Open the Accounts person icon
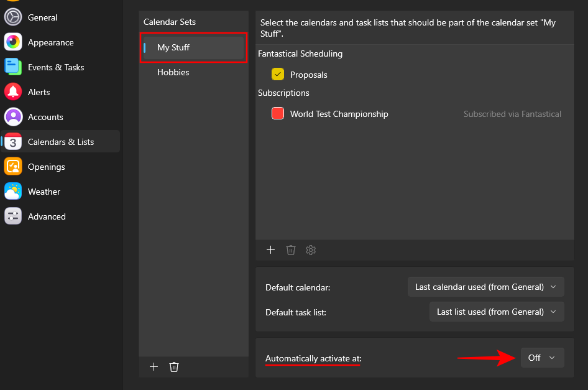 tap(13, 117)
